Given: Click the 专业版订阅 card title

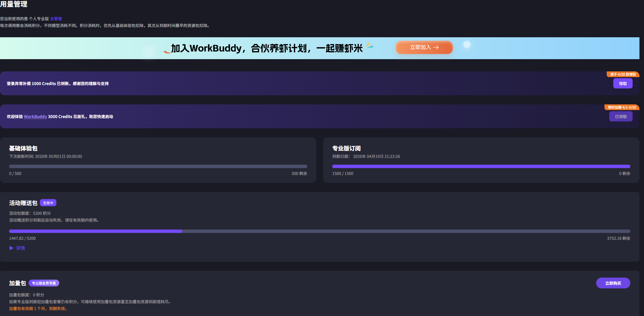Looking at the screenshot, I should tap(346, 148).
